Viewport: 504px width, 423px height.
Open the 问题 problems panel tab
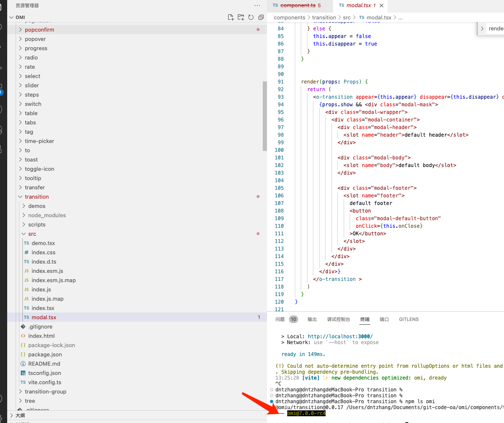click(x=280, y=319)
